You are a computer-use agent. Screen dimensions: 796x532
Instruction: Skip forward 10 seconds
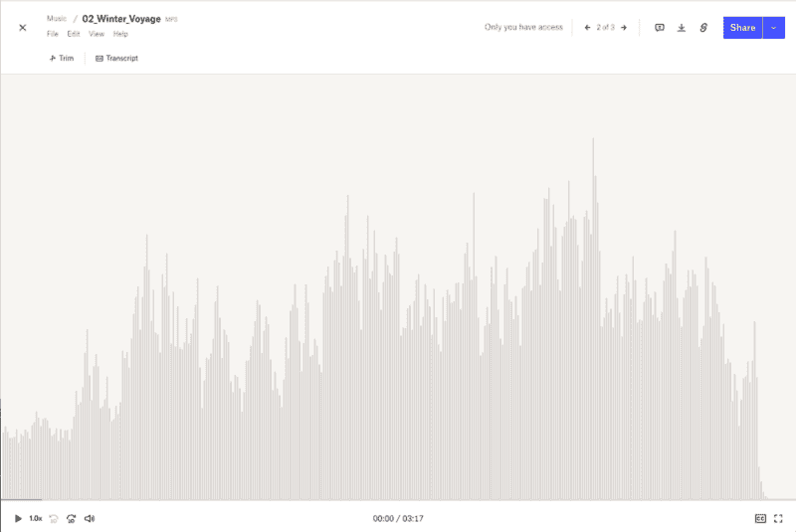(72, 518)
